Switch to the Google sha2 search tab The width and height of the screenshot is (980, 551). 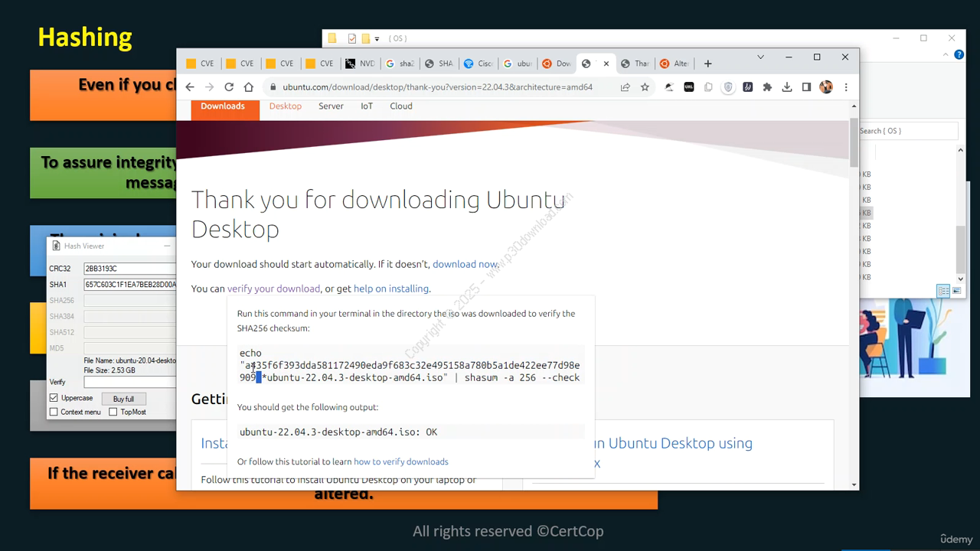(x=400, y=64)
